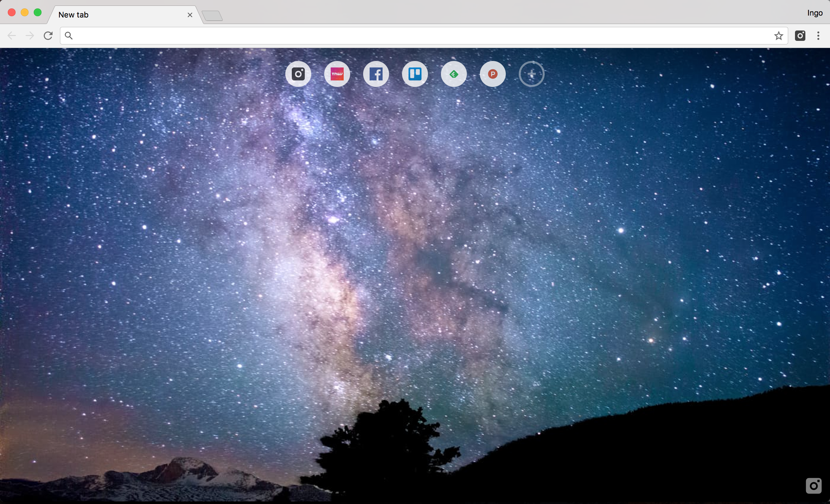The height and width of the screenshot is (504, 830).
Task: Toggle the bookmark star for this page
Action: click(778, 35)
